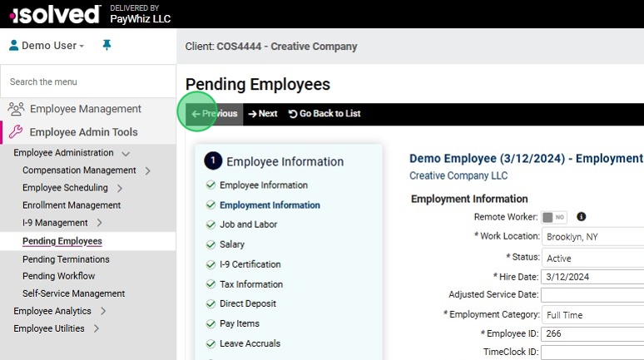Click the Employee Management people icon
Image resolution: width=644 pixels, height=360 pixels.
click(x=16, y=109)
